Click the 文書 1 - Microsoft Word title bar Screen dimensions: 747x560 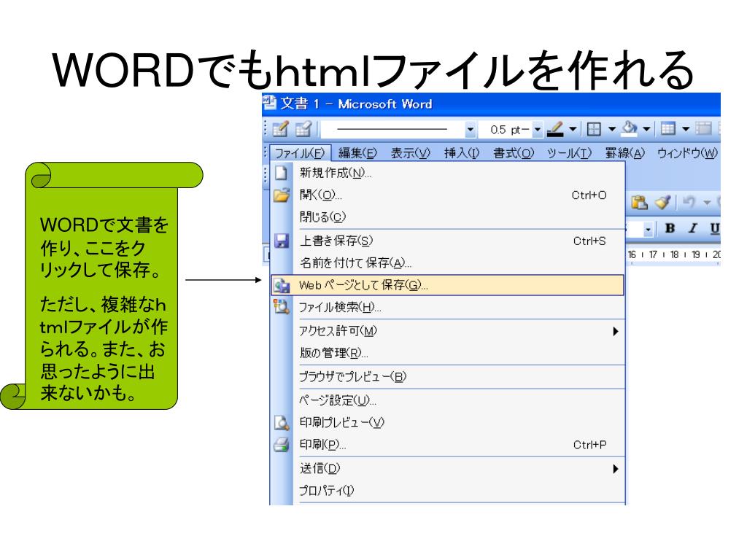(491, 104)
